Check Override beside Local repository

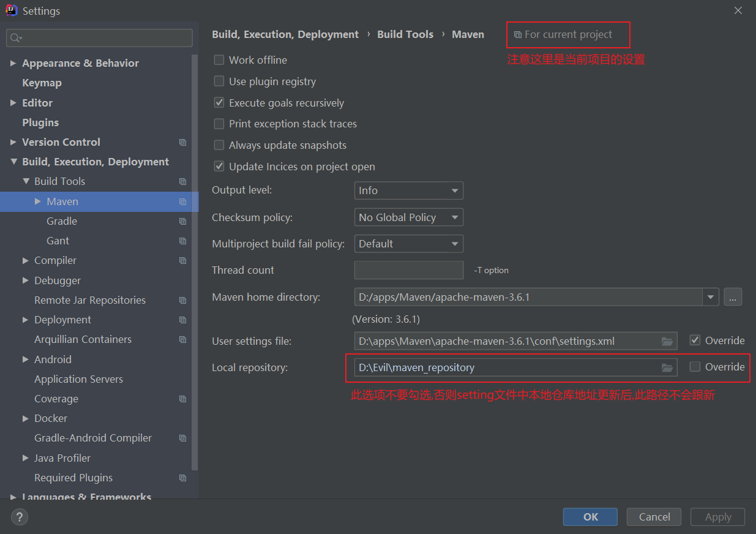pyautogui.click(x=697, y=366)
